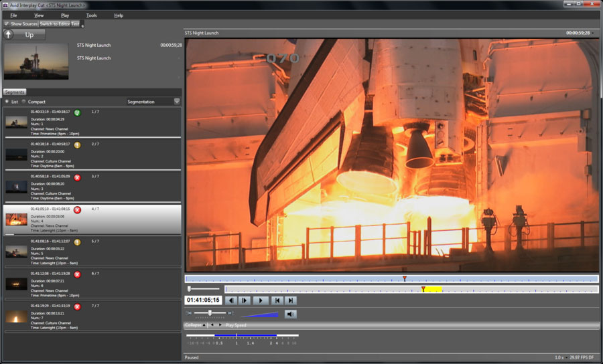Select the Compact view radio button
Viewport: 603px width, 364px height.
click(x=24, y=102)
